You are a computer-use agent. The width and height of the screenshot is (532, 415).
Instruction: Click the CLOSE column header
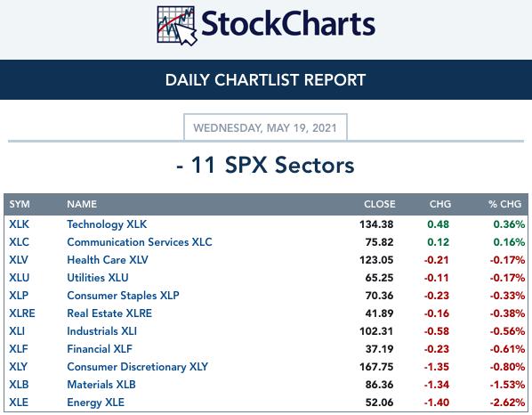pos(380,204)
